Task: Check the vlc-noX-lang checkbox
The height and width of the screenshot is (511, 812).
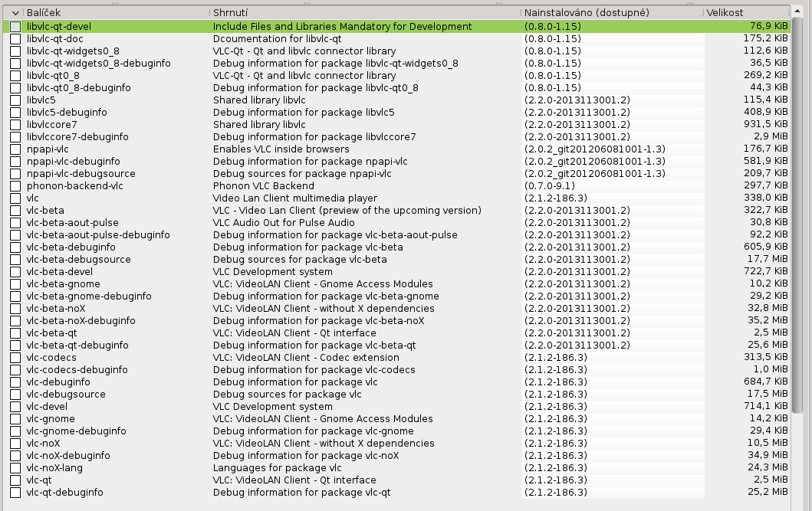Action: (15, 469)
